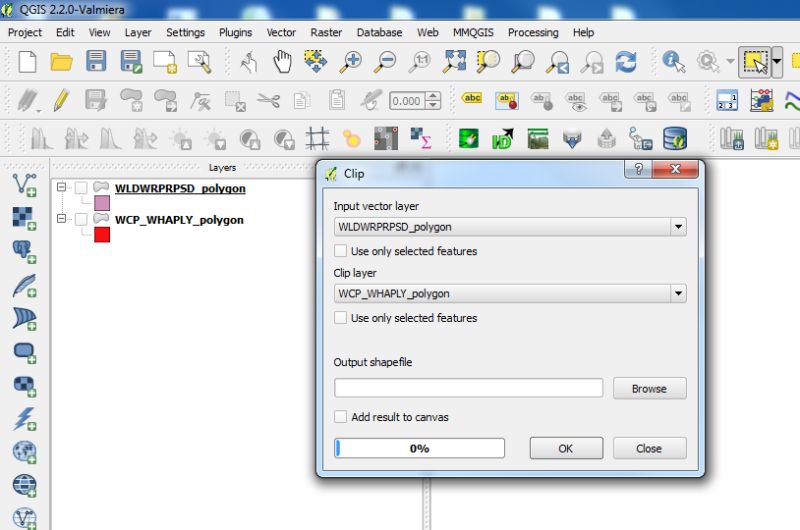Click OK in the Clip dialog
Screen dimensions: 800x530
pos(566,448)
